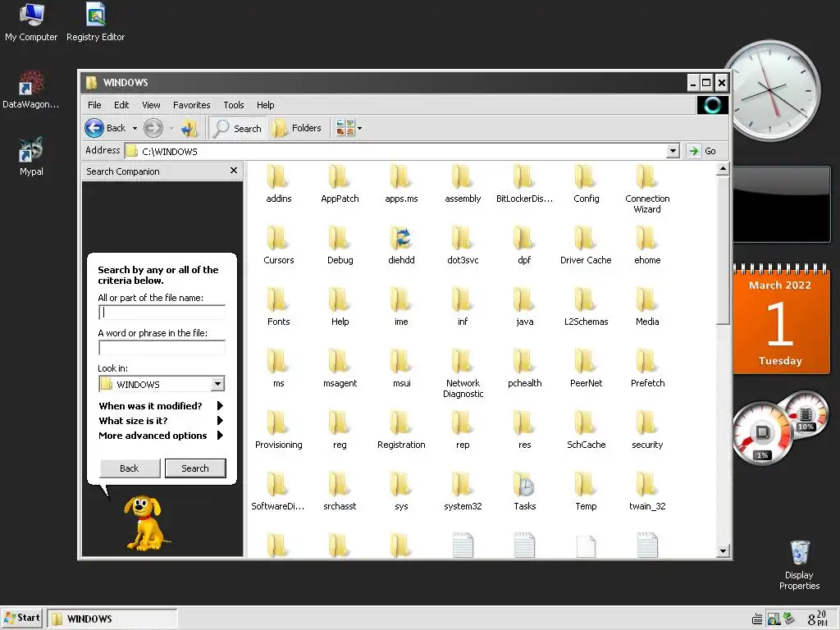Screen dimensions: 840x630
Task: Open the Look in WINDOWS dropdown
Action: click(x=217, y=384)
